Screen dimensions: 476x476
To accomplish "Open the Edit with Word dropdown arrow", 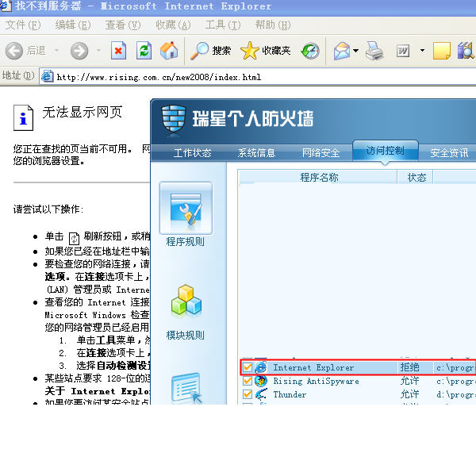I will [x=422, y=51].
